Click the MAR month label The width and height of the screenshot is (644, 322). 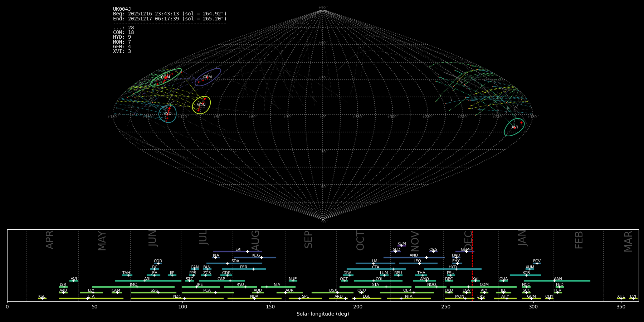(628, 241)
